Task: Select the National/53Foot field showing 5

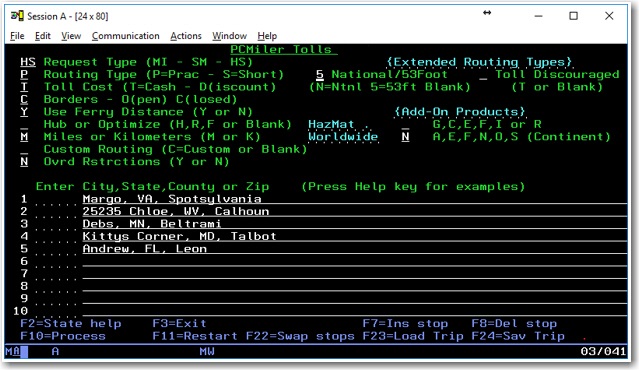Action: coord(320,75)
